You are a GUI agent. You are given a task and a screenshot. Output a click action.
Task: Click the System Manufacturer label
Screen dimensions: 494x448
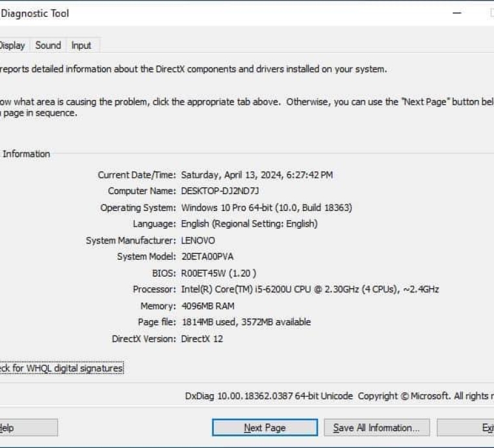pos(131,241)
